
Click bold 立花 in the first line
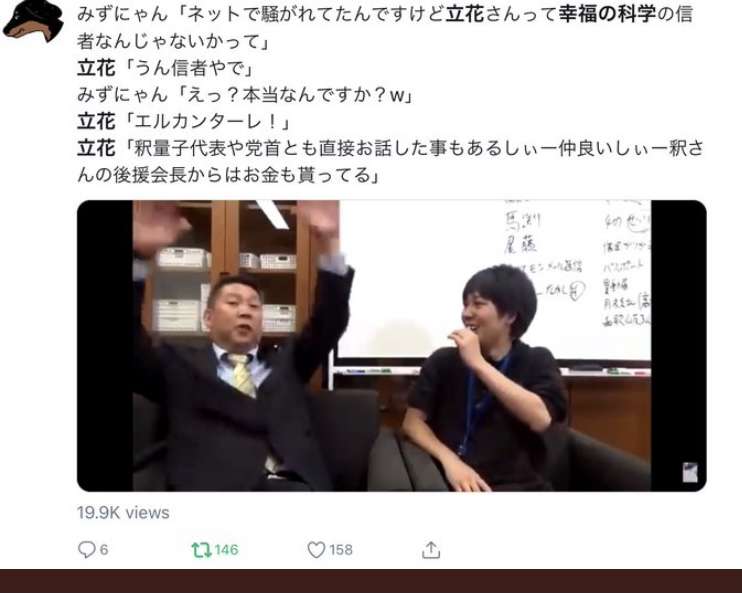tap(464, 14)
